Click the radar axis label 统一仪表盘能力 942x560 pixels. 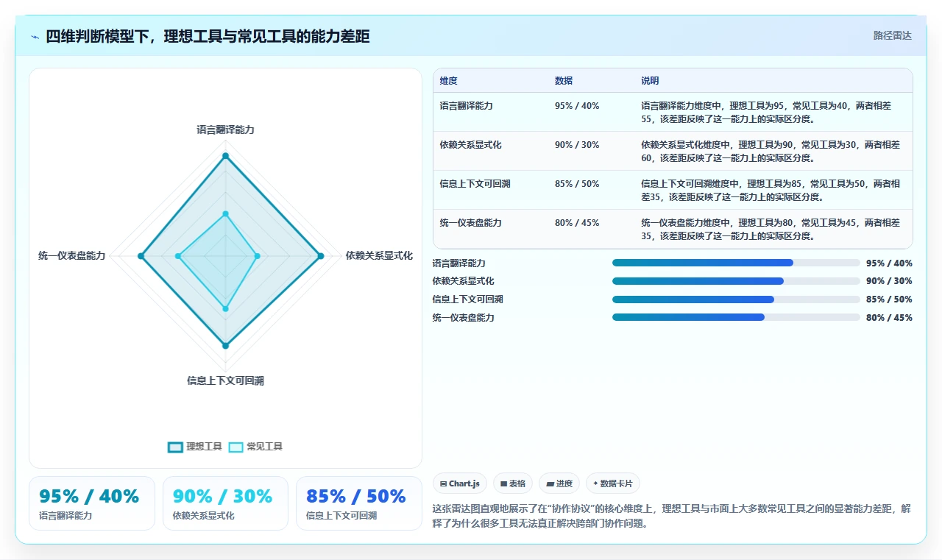point(72,256)
